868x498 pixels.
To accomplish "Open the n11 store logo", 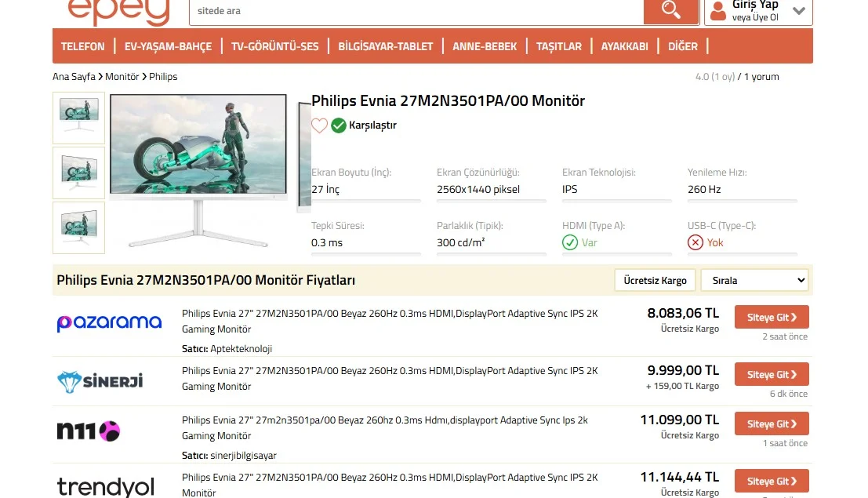I will click(89, 431).
